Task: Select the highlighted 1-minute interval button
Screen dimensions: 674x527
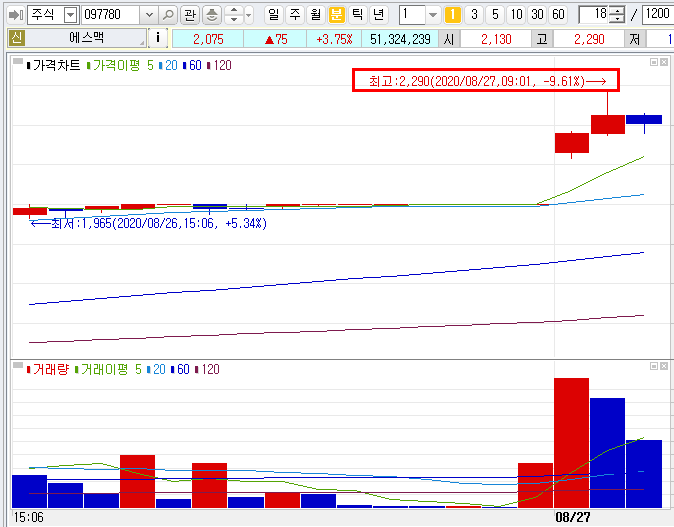Action: (452, 15)
